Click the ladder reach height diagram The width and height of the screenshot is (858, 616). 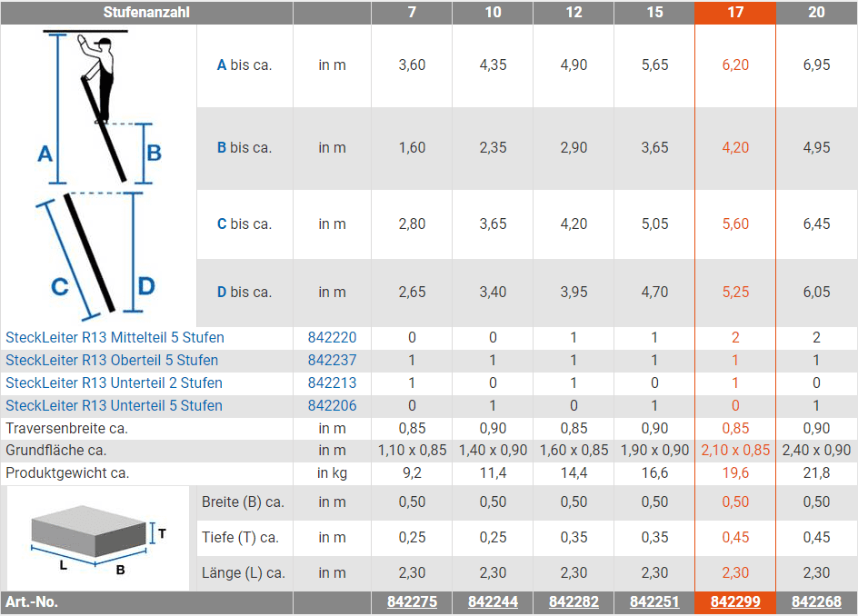(98, 175)
